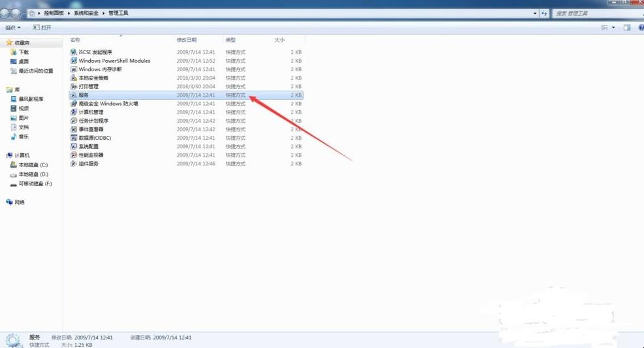Viewport: 644px width, 348px height.
Task: Select the Windows PowerShell Modules icon
Action: point(74,61)
